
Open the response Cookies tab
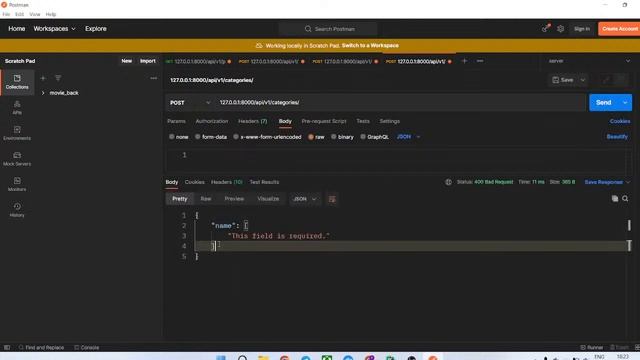(x=195, y=182)
